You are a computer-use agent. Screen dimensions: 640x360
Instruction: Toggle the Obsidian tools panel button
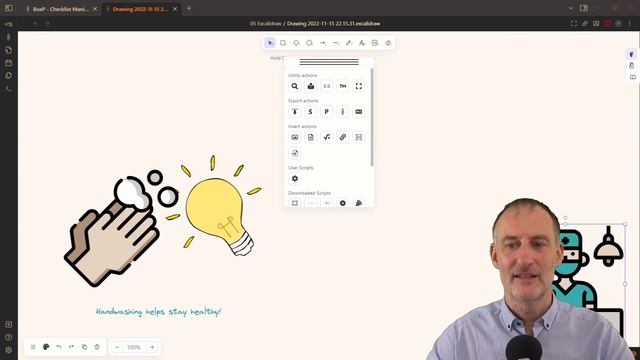point(631,54)
